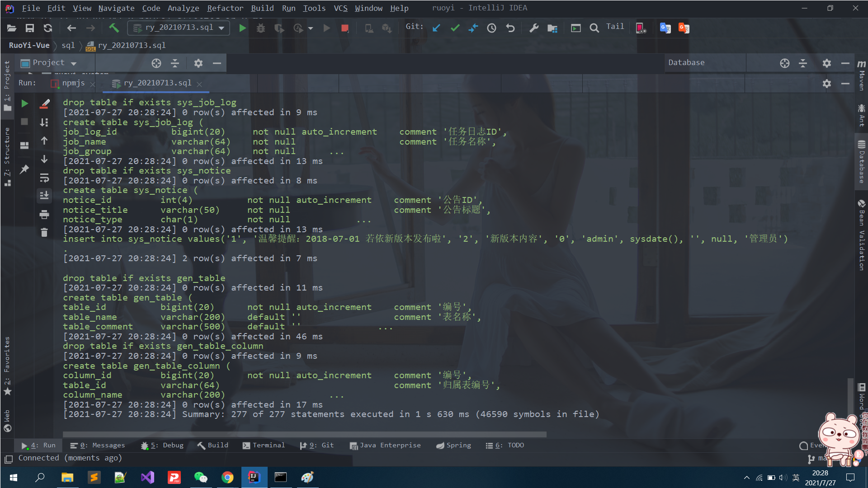
Task: Open the Spring bottom tool tab
Action: (x=453, y=446)
